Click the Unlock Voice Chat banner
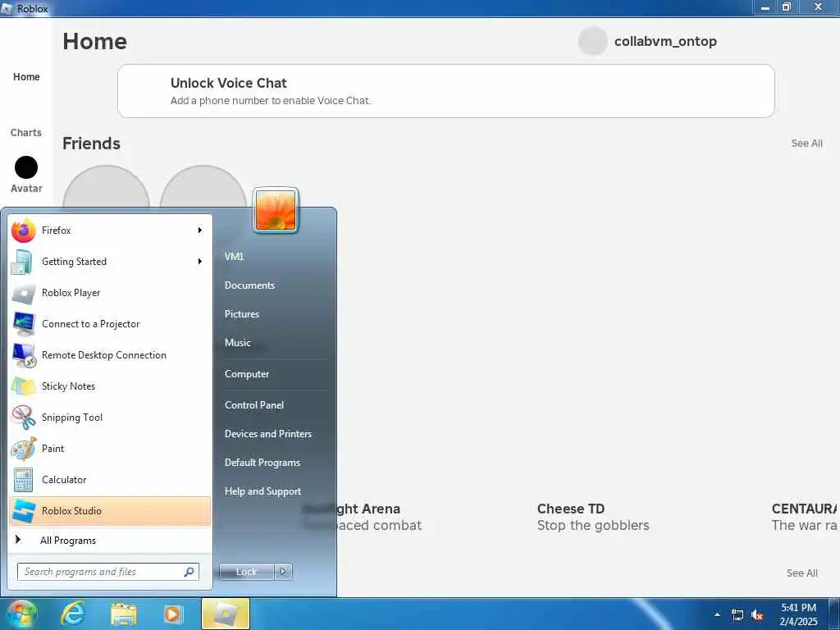 pyautogui.click(x=445, y=91)
